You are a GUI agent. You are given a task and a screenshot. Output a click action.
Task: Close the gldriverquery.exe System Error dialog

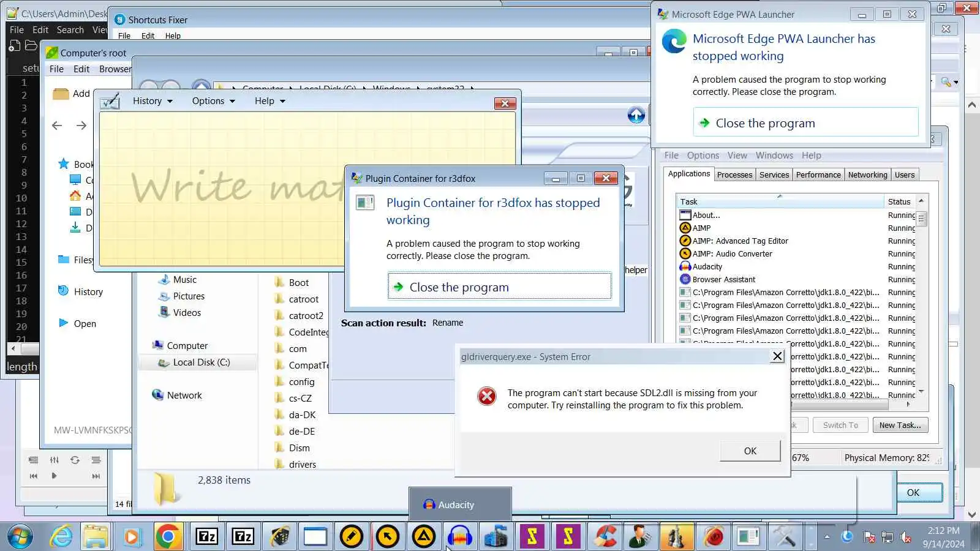[777, 356]
